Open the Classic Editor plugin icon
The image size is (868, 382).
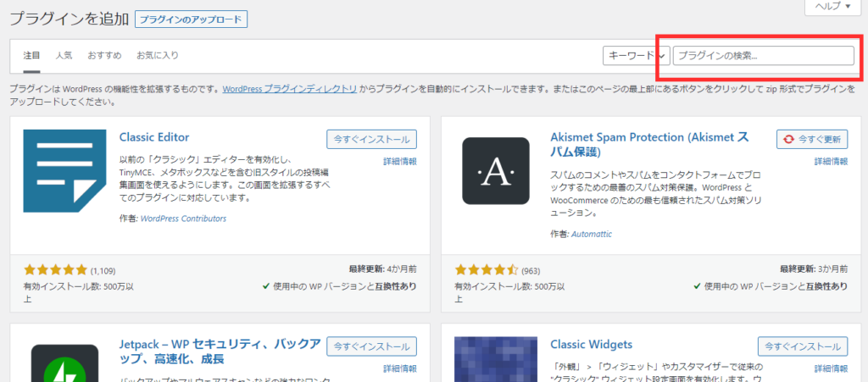click(x=64, y=171)
